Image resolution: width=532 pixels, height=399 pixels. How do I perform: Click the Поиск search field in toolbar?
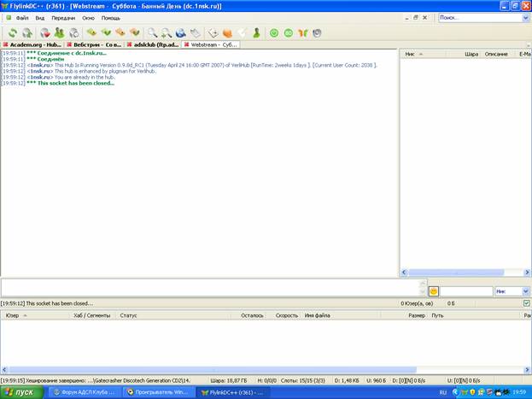(481, 18)
